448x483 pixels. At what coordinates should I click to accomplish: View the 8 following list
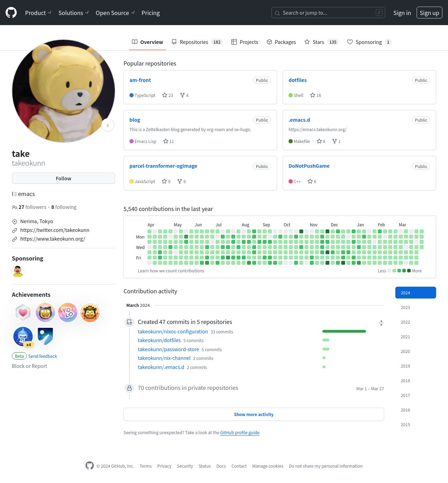(64, 207)
